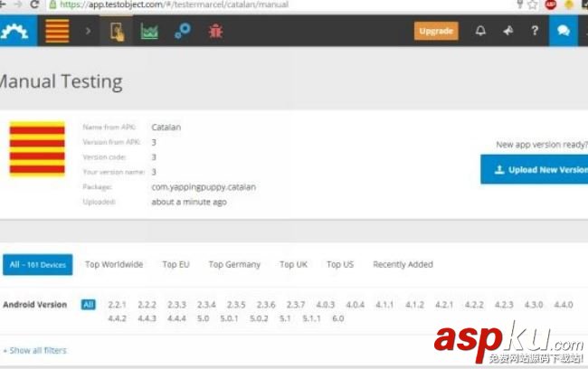Filter by Android version 2.3.3
Image resolution: width=588 pixels, height=369 pixels.
(x=176, y=305)
